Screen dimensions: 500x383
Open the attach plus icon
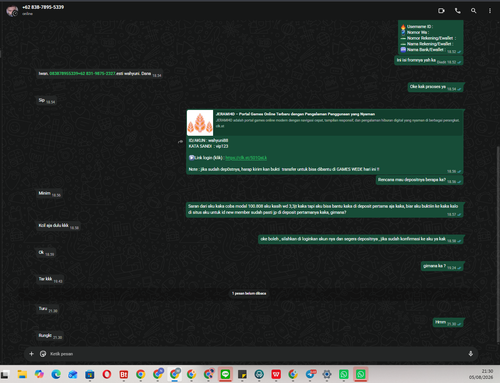point(31,354)
